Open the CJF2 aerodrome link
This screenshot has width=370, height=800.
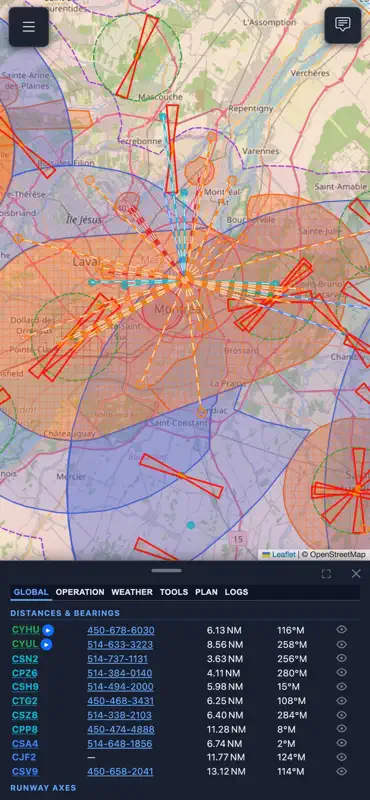(24, 758)
